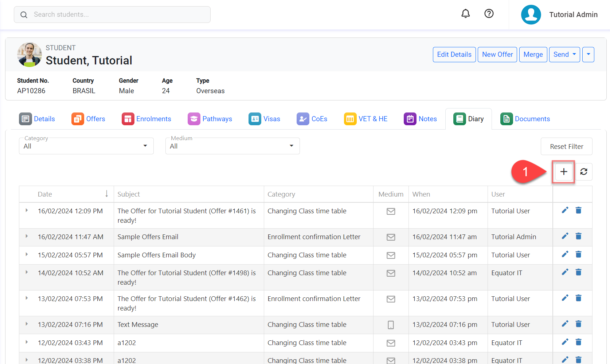Open the VET & HE tab
Screen dimensions: 610x364
pos(366,119)
